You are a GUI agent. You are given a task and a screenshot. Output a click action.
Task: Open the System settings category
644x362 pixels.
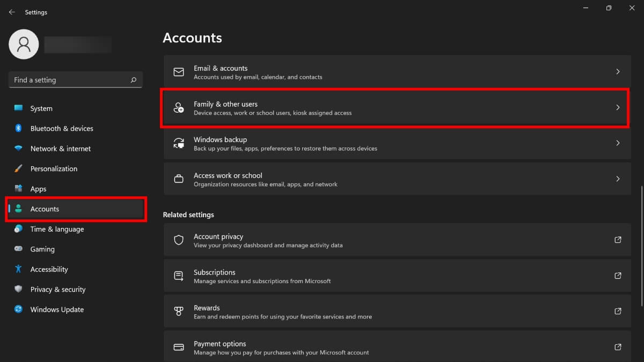[x=41, y=108]
